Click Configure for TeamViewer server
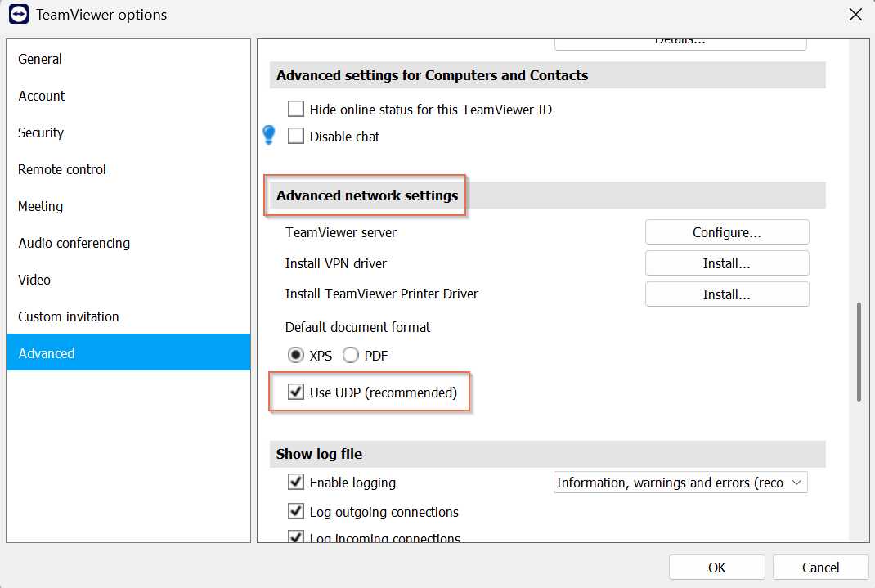Image resolution: width=875 pixels, height=588 pixels. (x=727, y=232)
